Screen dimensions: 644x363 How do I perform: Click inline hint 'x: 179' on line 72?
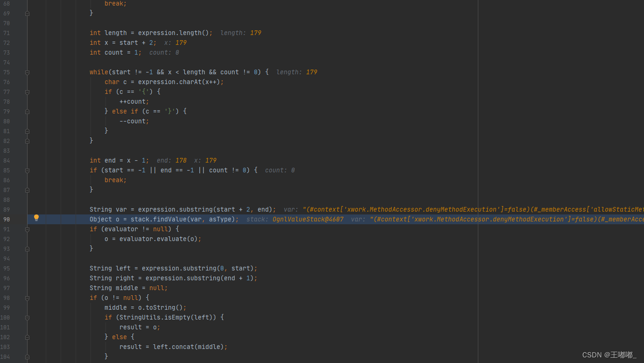(x=175, y=43)
